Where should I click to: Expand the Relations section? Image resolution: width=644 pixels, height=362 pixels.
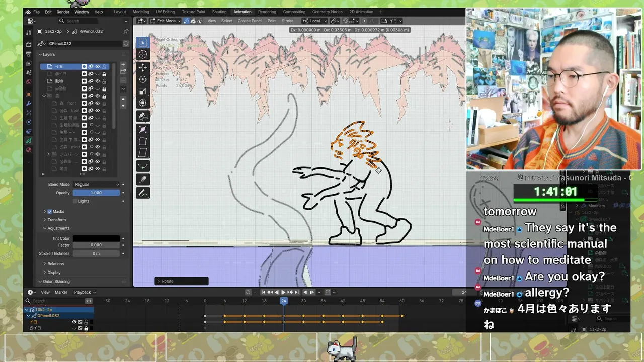tap(55, 264)
